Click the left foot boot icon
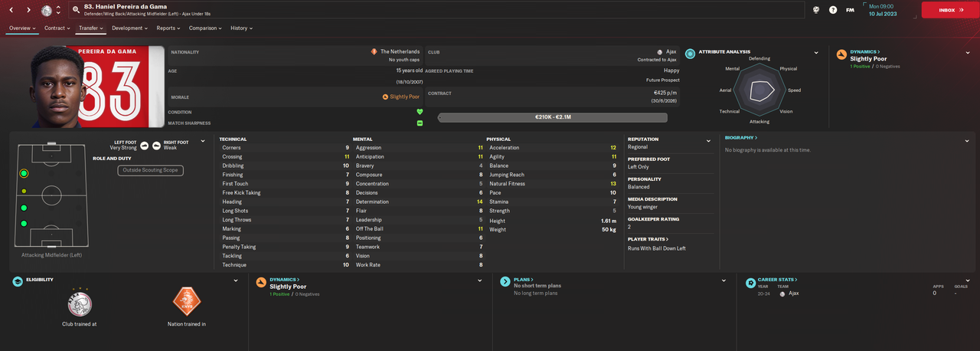The width and height of the screenshot is (980, 351). pyautogui.click(x=145, y=144)
